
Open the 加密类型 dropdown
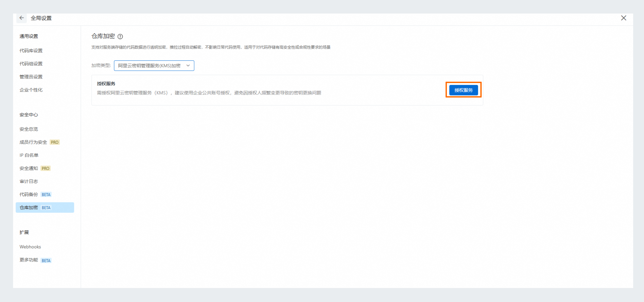[154, 65]
